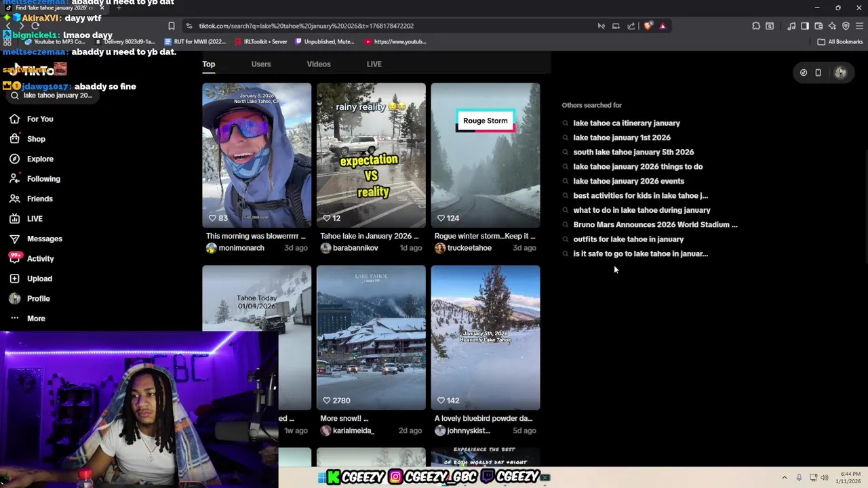Switch to the Users tab
868x488 pixels.
261,64
